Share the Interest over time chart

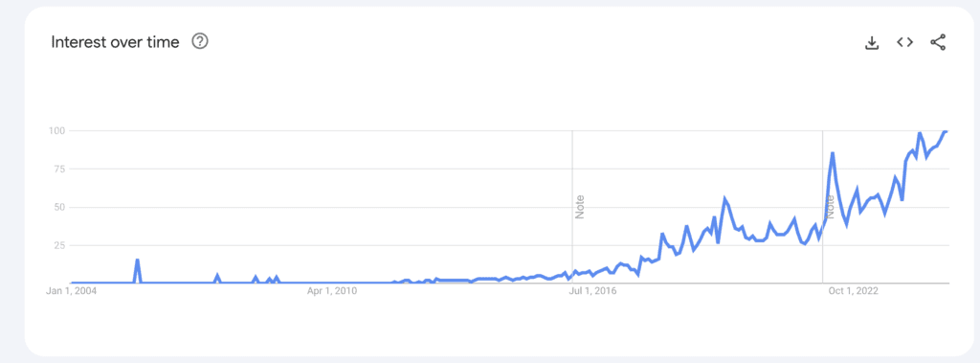click(938, 42)
